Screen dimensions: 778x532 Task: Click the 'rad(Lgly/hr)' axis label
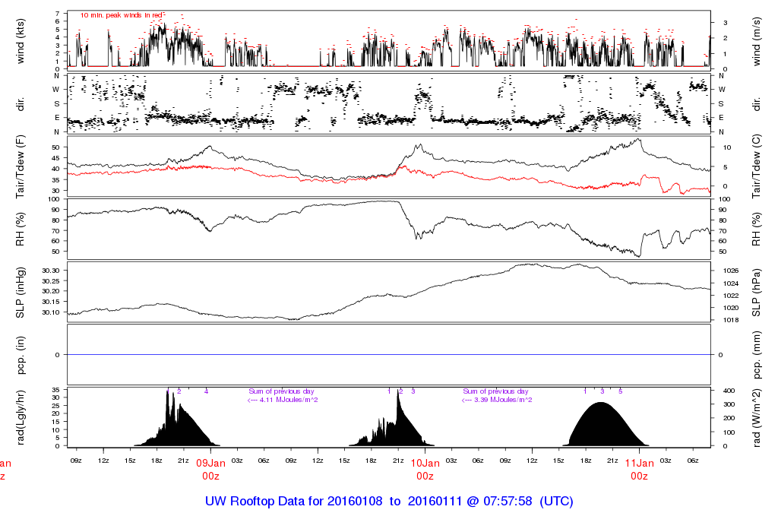21,417
